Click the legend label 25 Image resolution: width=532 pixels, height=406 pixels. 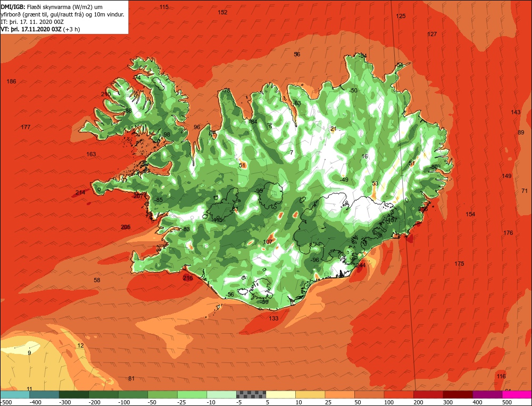tap(329, 402)
